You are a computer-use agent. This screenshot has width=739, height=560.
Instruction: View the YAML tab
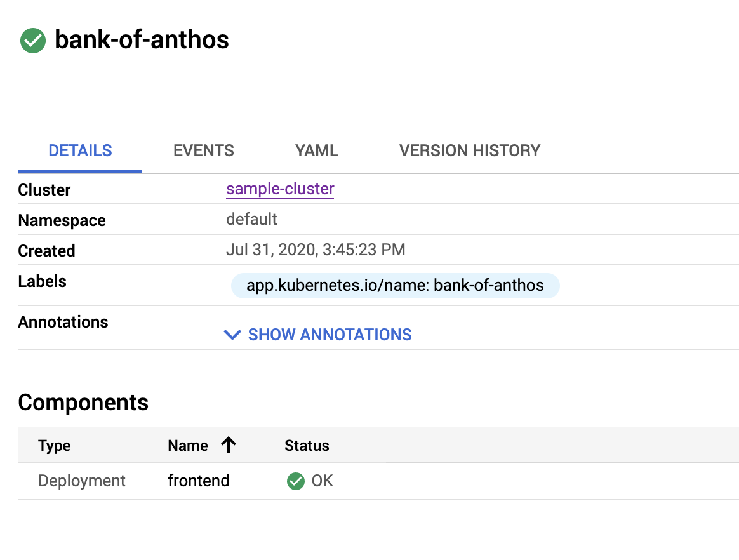(x=316, y=151)
